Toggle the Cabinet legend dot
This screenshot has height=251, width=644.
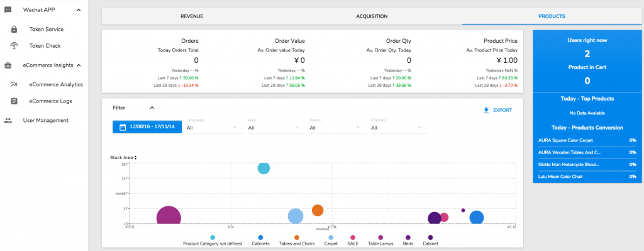click(430, 237)
